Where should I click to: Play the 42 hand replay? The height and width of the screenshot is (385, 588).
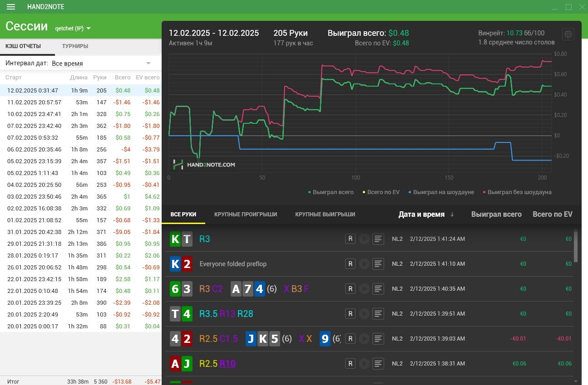[364, 338]
